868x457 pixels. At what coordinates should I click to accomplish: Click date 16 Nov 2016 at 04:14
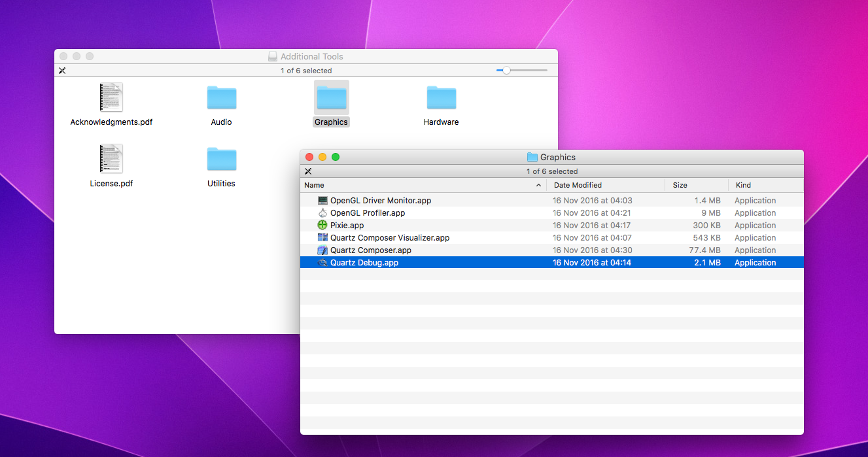coord(592,263)
